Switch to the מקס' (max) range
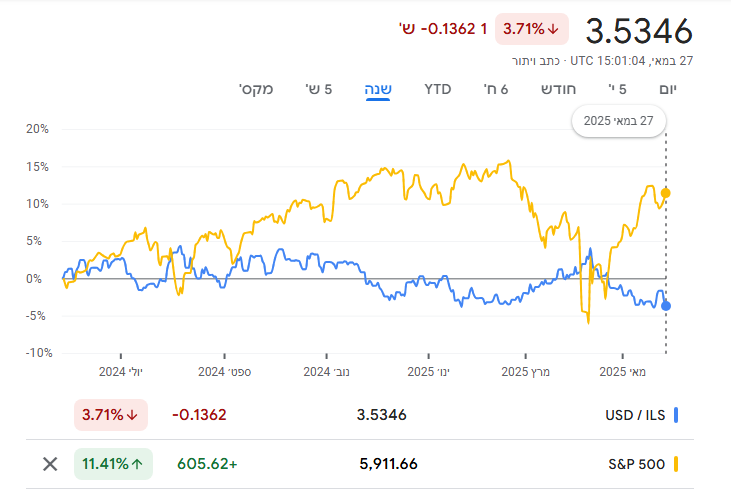The height and width of the screenshot is (494, 731). [x=256, y=89]
